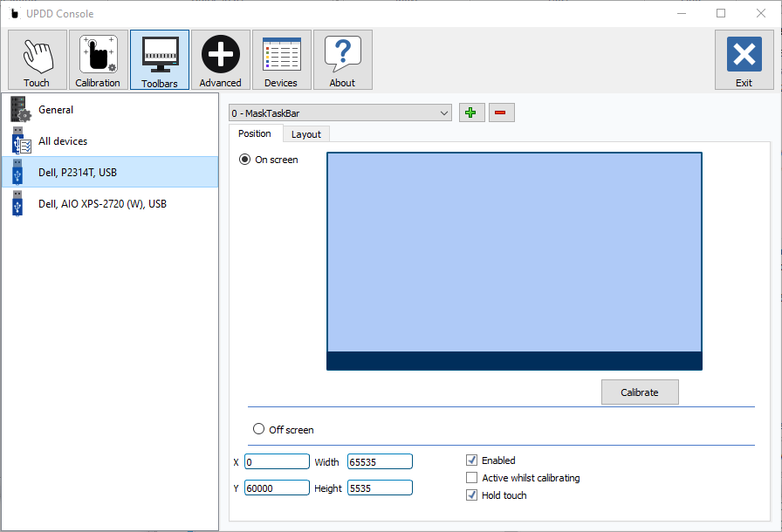Add a new toolbar with green plus
This screenshot has height=532, width=782.
(471, 113)
